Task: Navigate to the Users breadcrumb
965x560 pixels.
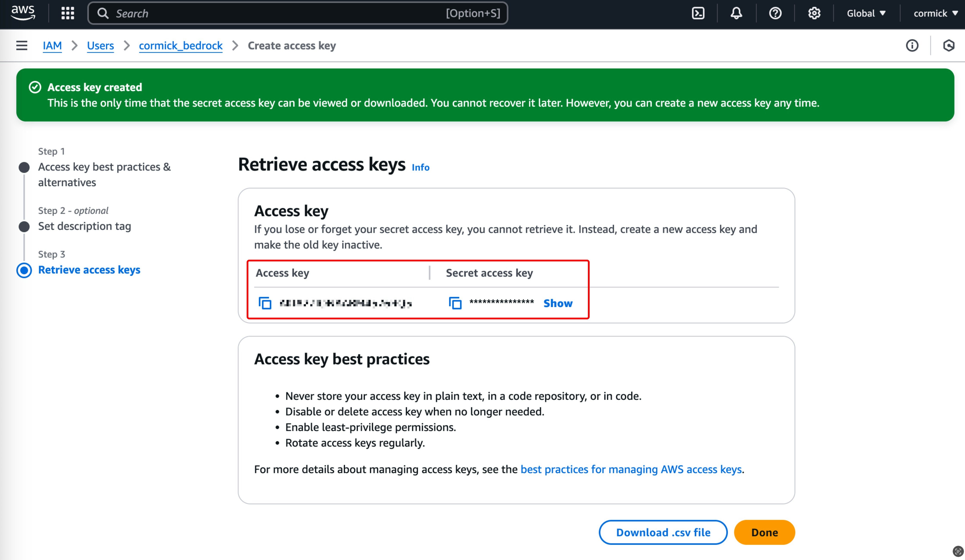Action: pyautogui.click(x=100, y=46)
